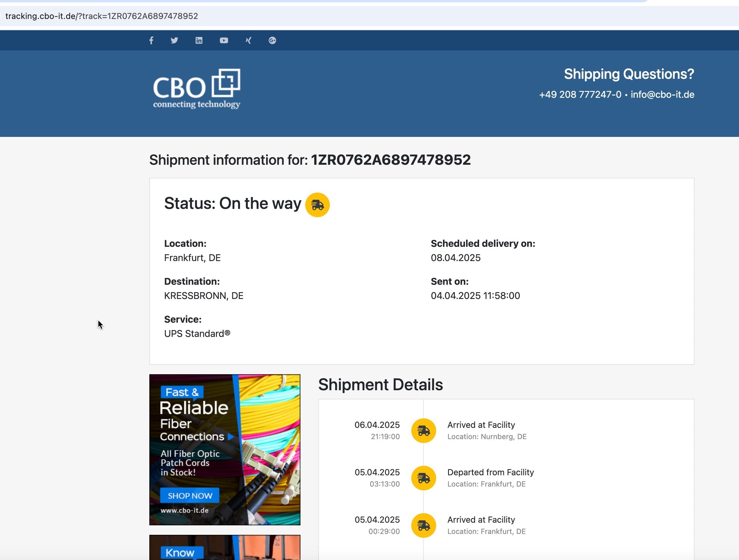739x560 pixels.
Task: Click service value UPS Standard®
Action: 197,333
